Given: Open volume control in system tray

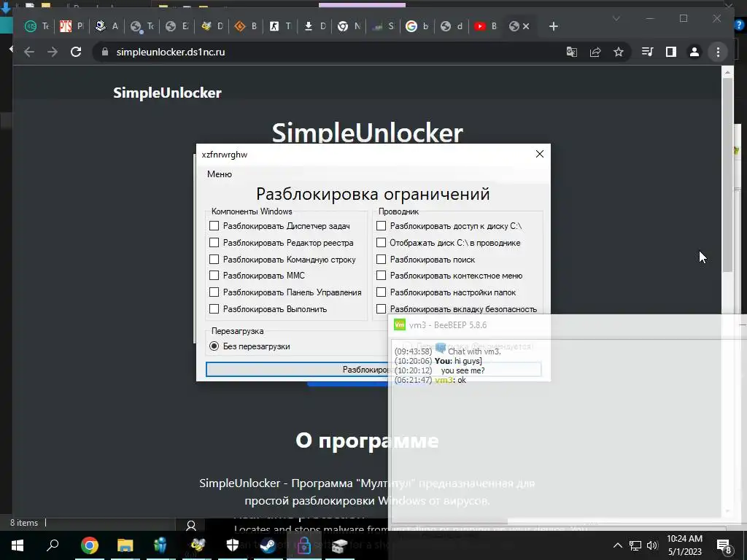Looking at the screenshot, I should click(652, 545).
